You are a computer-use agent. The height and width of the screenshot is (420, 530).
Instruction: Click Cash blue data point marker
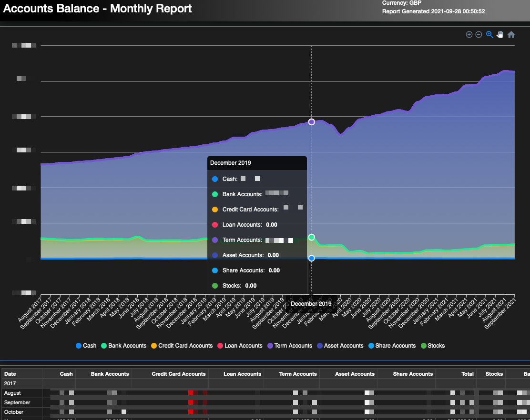tap(312, 258)
